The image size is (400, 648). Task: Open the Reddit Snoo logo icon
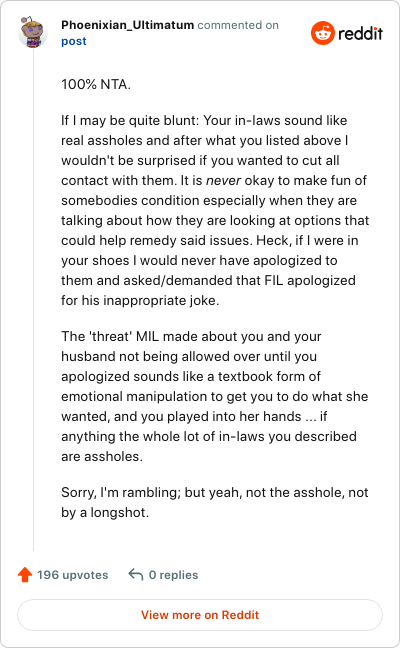[x=323, y=33]
